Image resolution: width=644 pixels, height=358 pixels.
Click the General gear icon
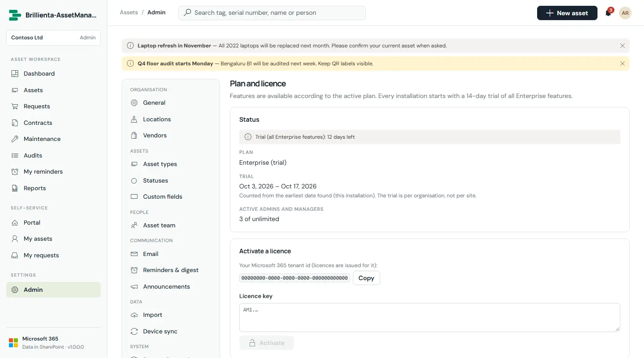click(x=134, y=102)
